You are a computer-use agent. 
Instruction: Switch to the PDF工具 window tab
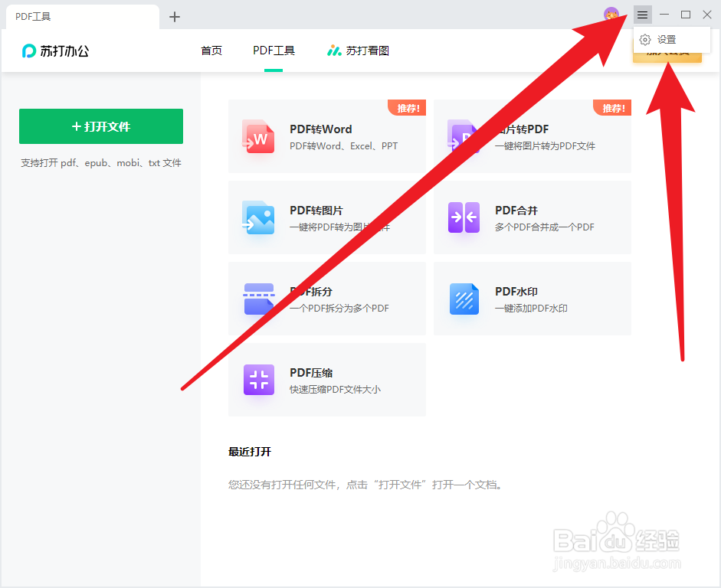tap(82, 17)
